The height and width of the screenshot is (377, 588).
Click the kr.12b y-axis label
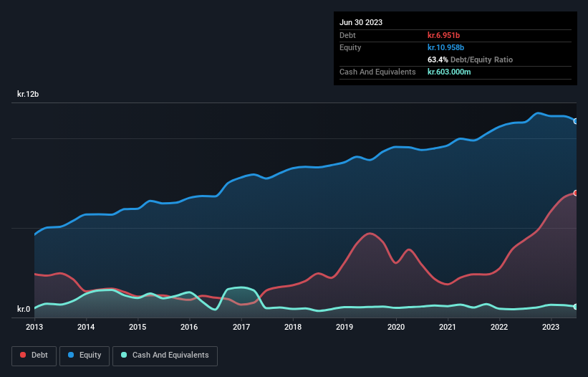coord(28,94)
